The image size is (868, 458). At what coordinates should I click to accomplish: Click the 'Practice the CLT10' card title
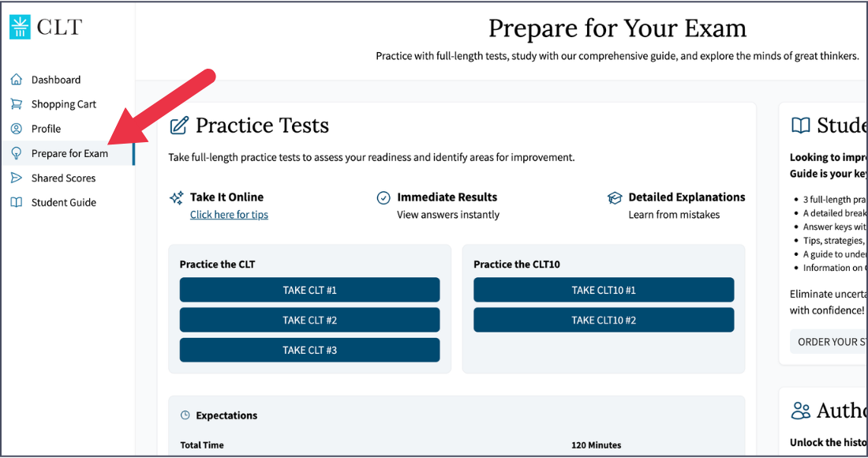517,265
